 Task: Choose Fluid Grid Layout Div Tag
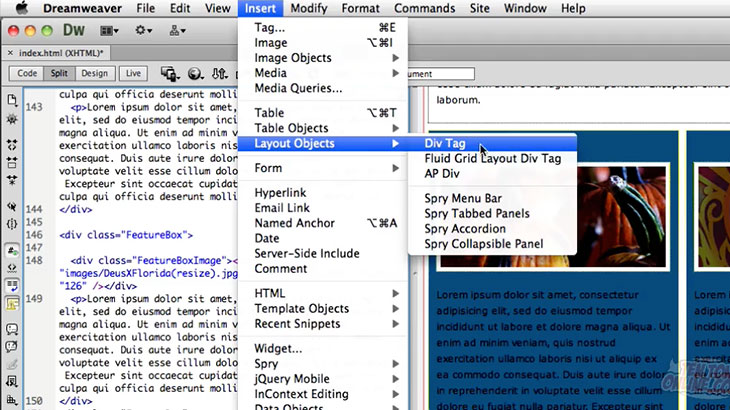[493, 159]
